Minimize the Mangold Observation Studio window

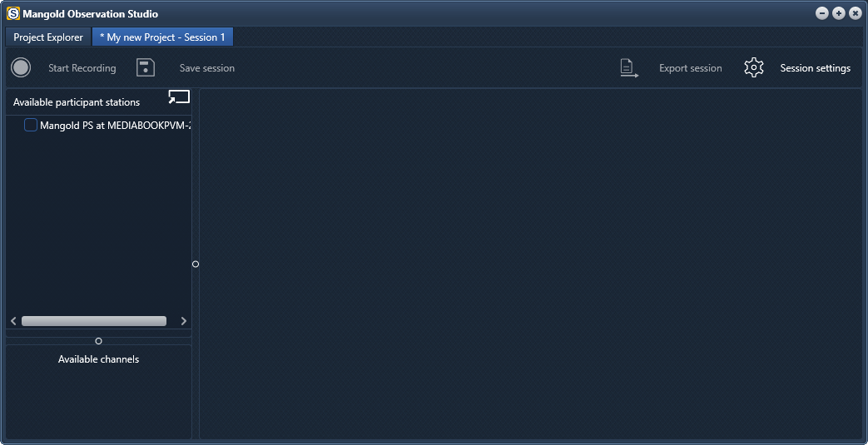[x=822, y=14]
